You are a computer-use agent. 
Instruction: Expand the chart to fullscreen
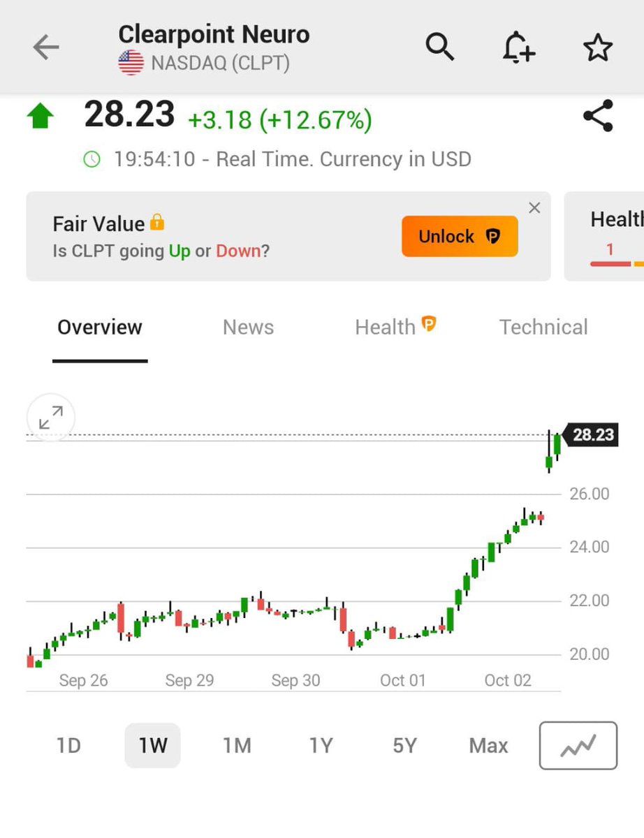click(50, 418)
